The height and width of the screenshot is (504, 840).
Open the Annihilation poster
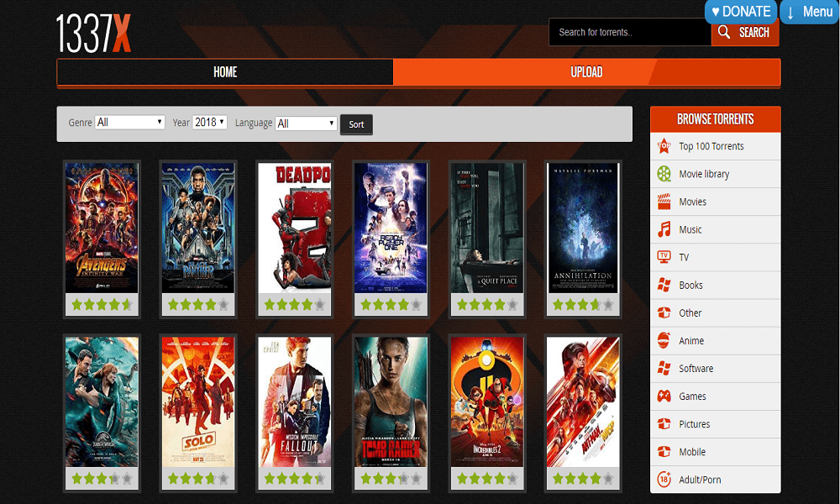pyautogui.click(x=583, y=228)
